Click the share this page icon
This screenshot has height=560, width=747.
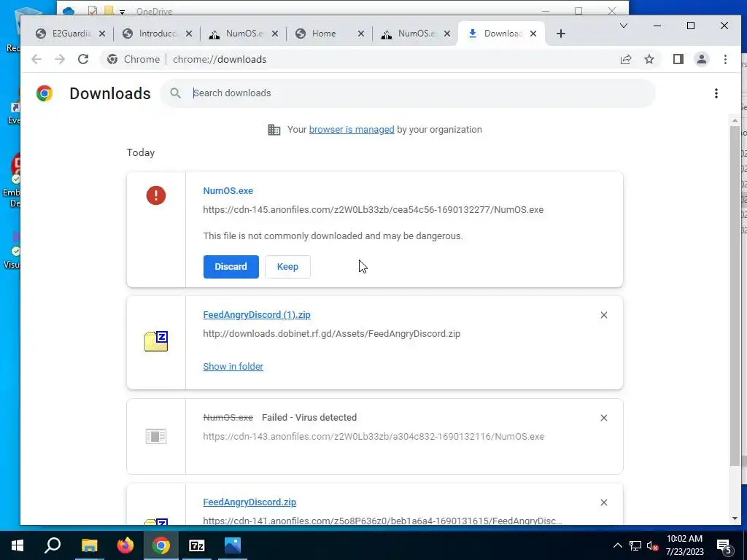(625, 59)
